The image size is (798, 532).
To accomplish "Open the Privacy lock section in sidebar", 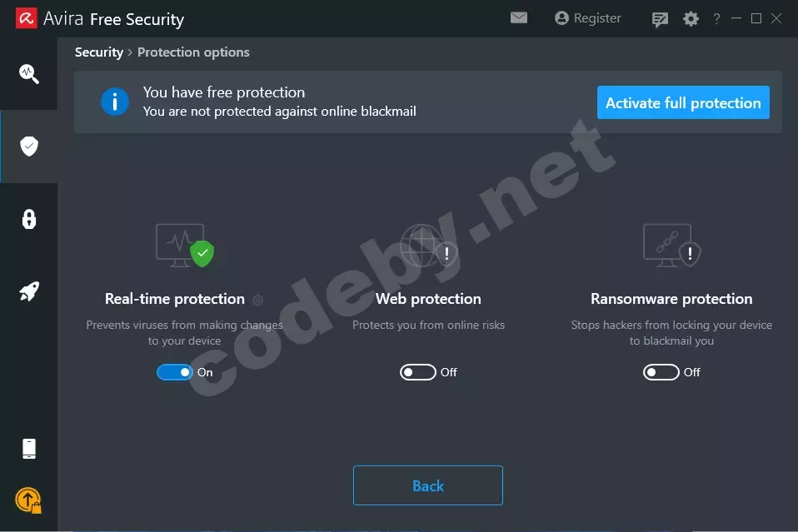I will pyautogui.click(x=29, y=219).
